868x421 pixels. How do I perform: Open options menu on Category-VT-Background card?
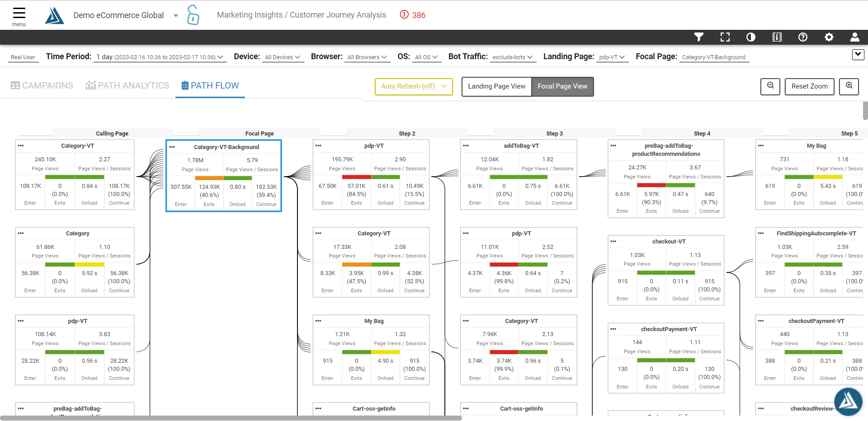(172, 147)
